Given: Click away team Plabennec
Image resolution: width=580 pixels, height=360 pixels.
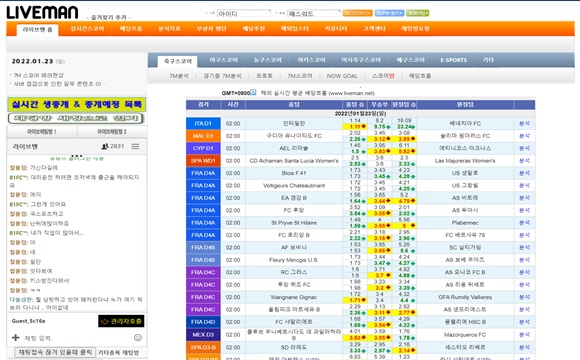Looking at the screenshot, I should pyautogui.click(x=465, y=223).
